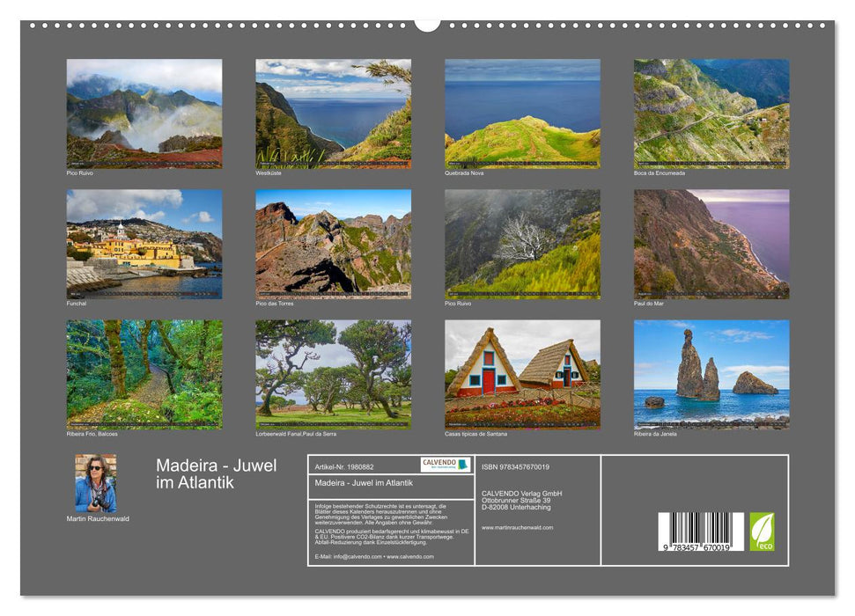Click the author portrait photo of Martin Rauchenwald
This screenshot has width=855, height=616.
[x=98, y=483]
